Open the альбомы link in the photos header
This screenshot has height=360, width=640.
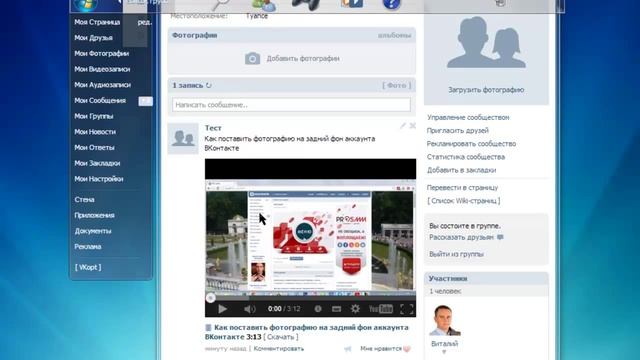394,36
